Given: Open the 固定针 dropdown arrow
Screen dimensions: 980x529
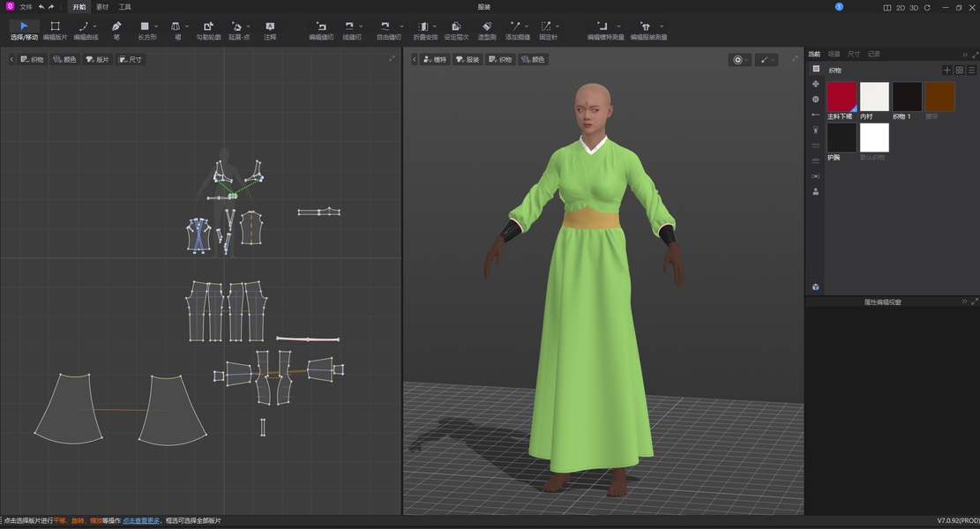Looking at the screenshot, I should tap(557, 26).
